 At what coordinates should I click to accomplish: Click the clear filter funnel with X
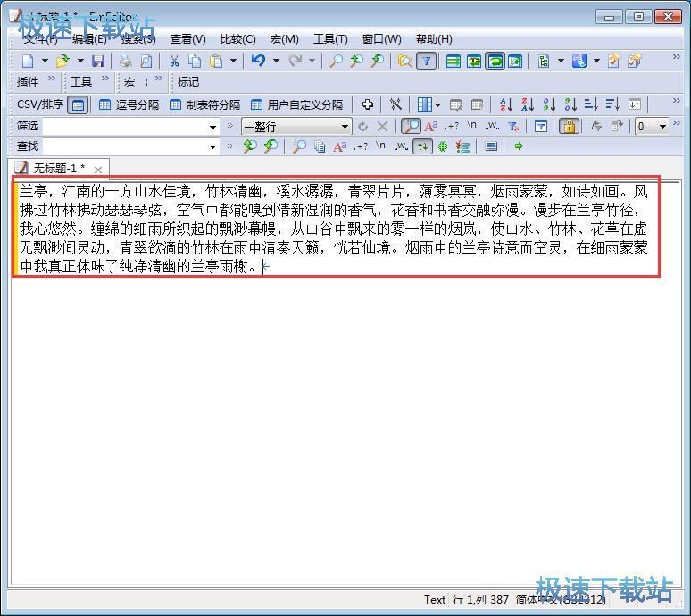click(x=513, y=127)
